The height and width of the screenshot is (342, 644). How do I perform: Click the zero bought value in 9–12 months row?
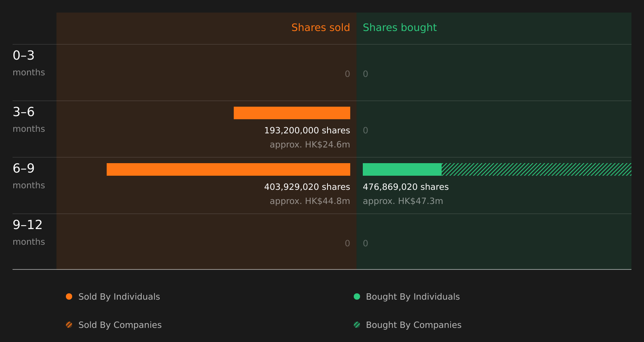point(366,243)
